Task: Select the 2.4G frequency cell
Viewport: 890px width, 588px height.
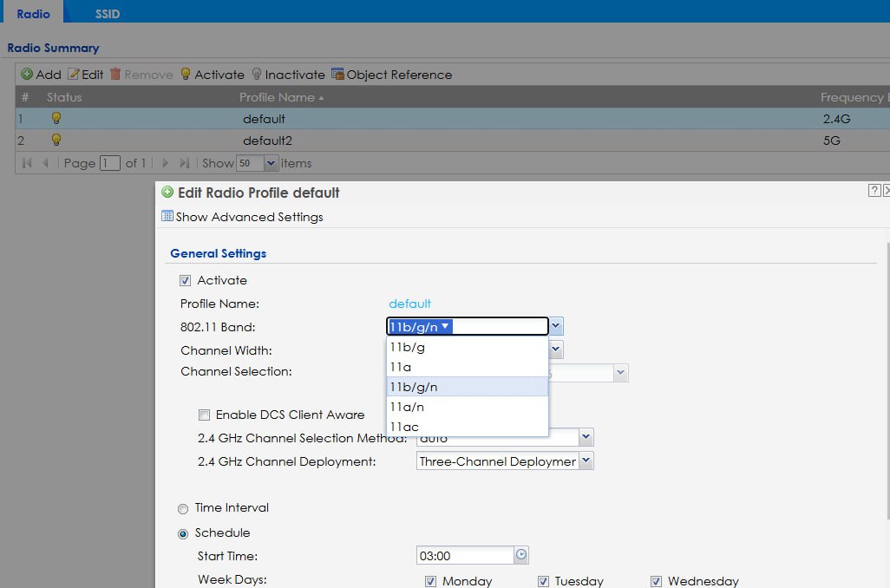Action: 836,119
